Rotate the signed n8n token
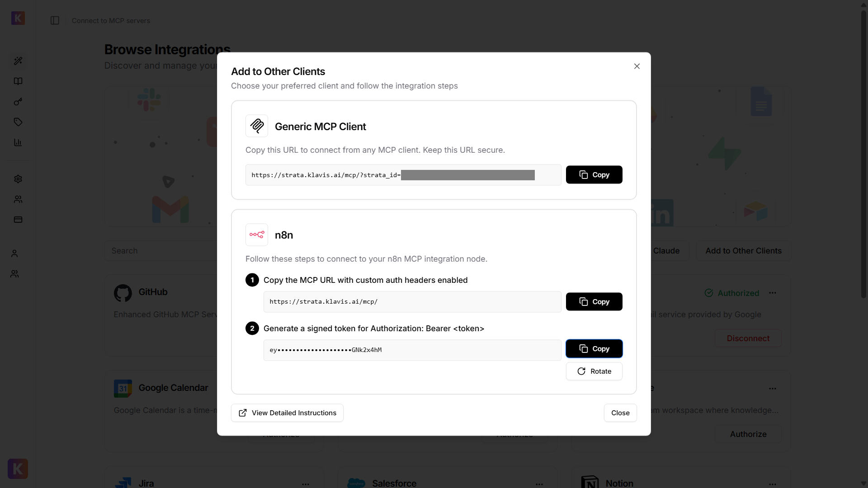This screenshot has width=868, height=488. click(594, 371)
